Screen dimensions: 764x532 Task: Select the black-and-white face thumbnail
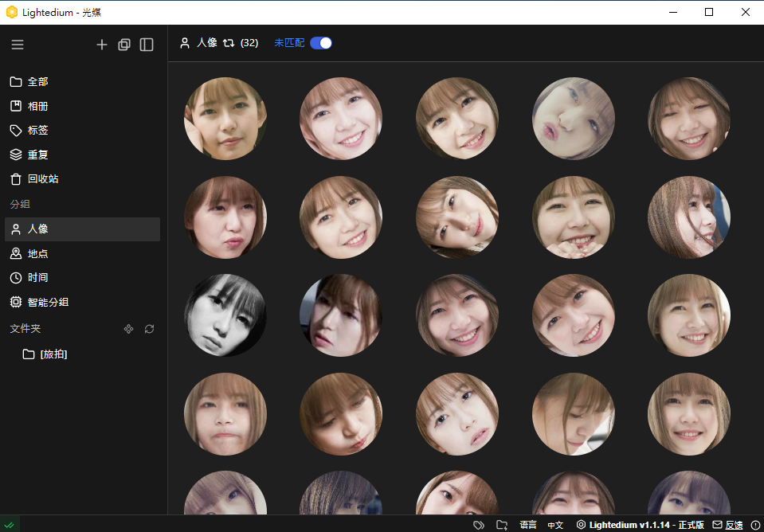pos(225,315)
